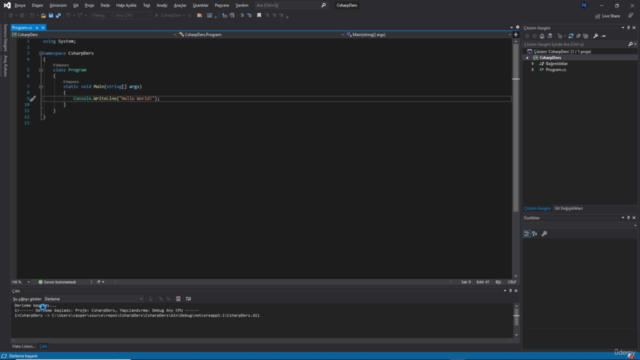Click the Preview Selected Items icon in Solution Explorer
Viewport: 640px width, 360px height.
[x=603, y=36]
